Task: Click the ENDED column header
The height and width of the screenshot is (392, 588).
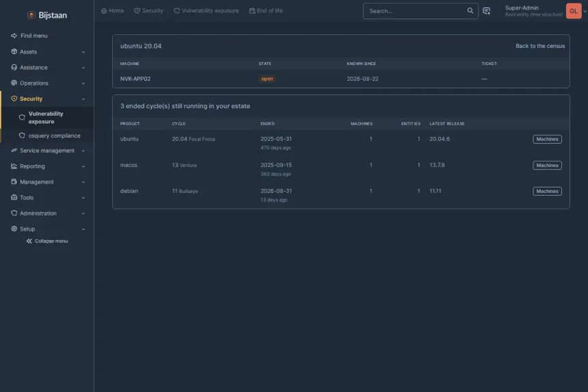Action: [x=268, y=124]
